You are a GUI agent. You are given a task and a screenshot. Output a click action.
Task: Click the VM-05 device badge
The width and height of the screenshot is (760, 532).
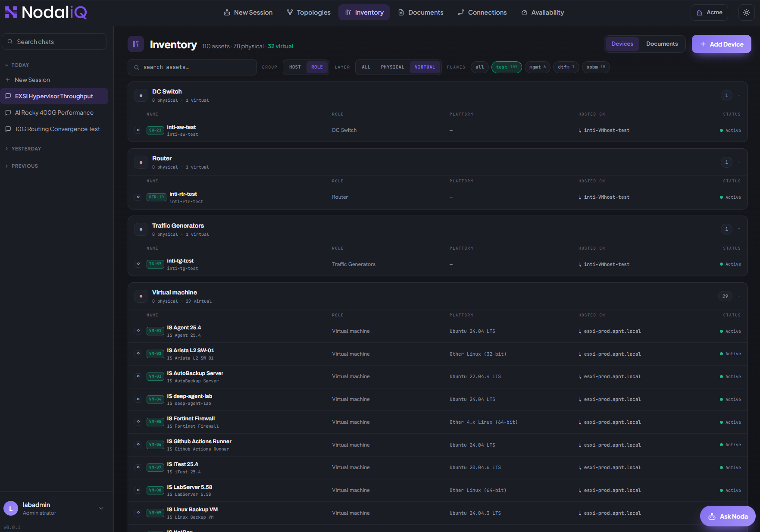pos(155,422)
